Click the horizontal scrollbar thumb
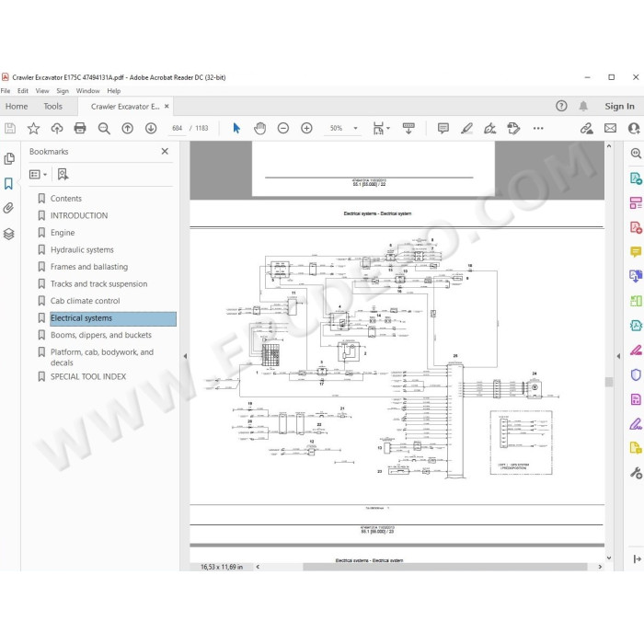This screenshot has width=644, height=644. click(444, 567)
